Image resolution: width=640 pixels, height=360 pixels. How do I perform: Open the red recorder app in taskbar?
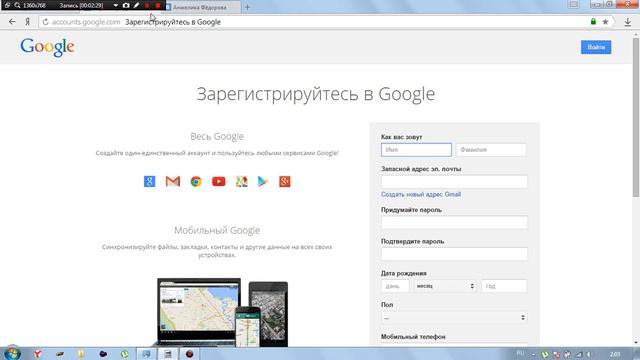[x=189, y=354]
